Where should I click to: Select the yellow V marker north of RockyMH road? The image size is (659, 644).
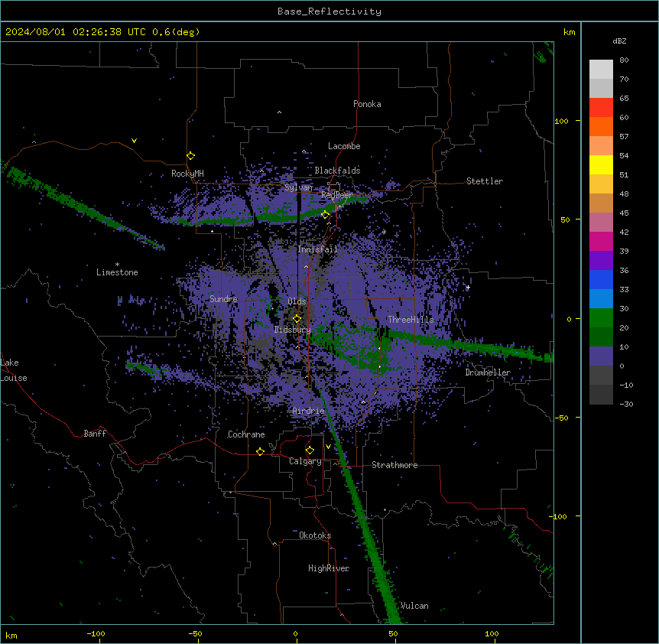point(134,141)
